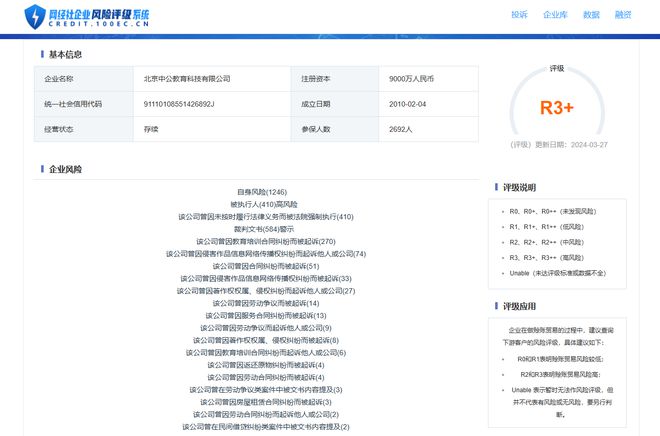Click the 被法院强制执行(410) risk line

coord(266,217)
